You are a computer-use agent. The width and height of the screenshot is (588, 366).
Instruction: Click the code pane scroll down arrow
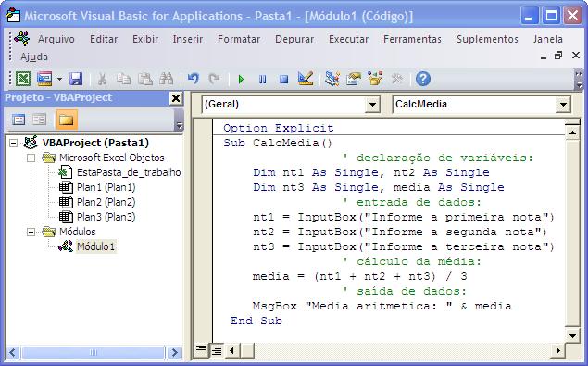[572, 335]
